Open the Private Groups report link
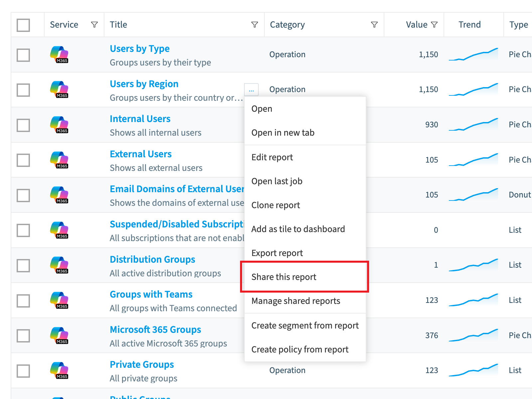532x399 pixels. 142,364
